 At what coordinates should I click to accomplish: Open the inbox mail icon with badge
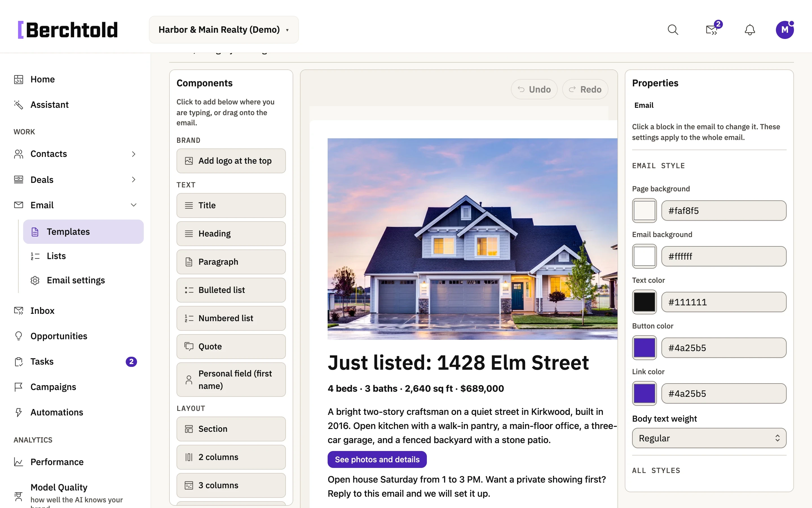[x=712, y=30]
